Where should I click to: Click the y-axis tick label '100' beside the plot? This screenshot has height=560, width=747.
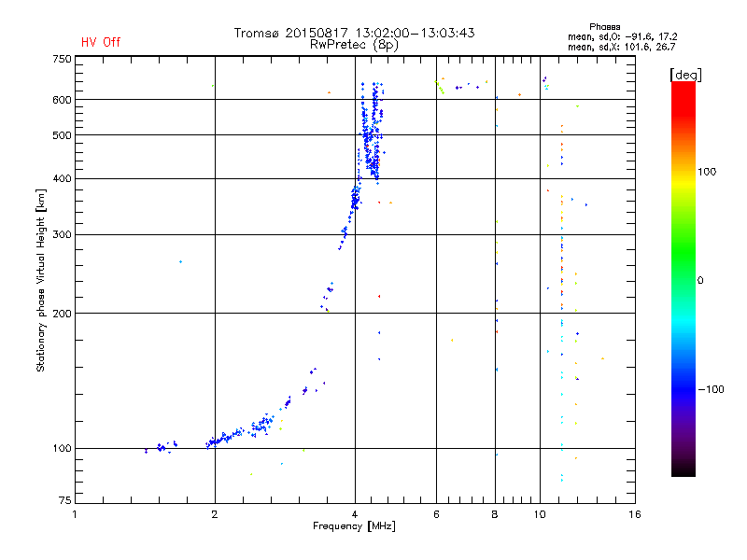click(62, 449)
